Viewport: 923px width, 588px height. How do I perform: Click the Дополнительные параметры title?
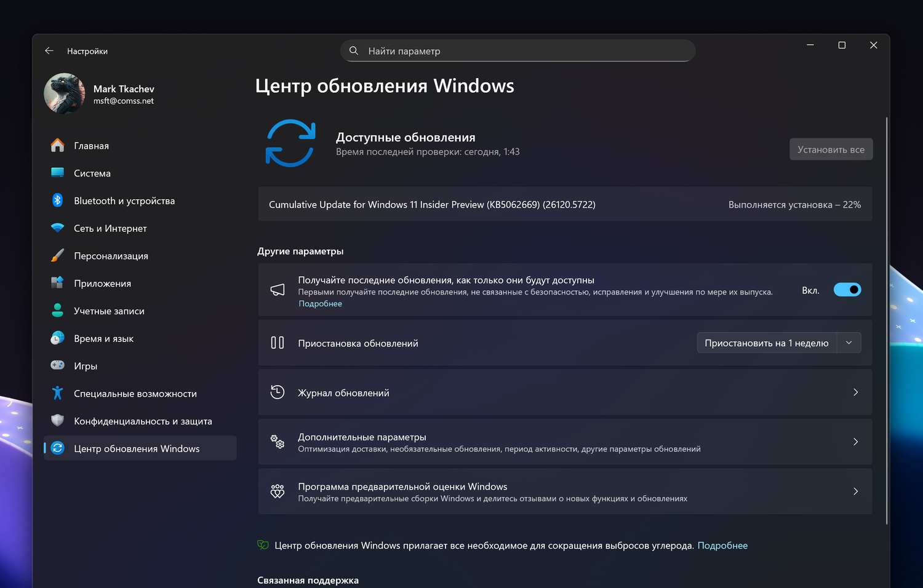362,437
